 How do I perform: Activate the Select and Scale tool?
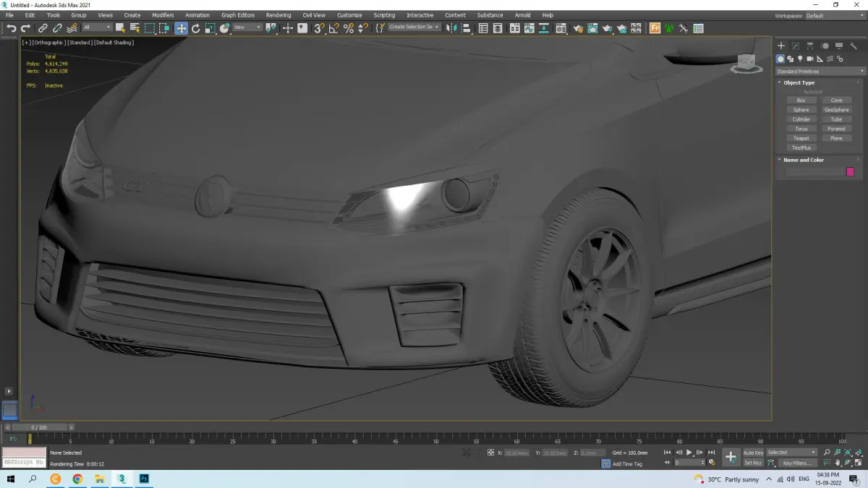tap(210, 28)
